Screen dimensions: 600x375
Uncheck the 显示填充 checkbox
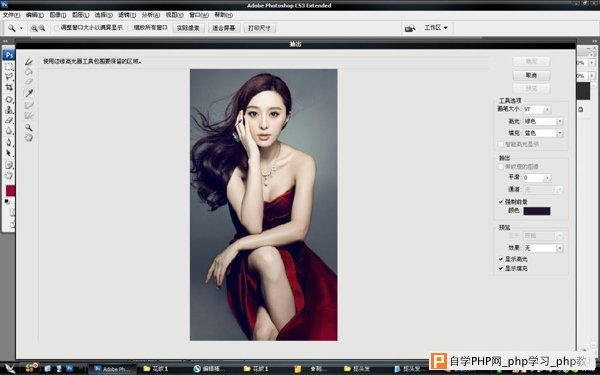tap(501, 268)
